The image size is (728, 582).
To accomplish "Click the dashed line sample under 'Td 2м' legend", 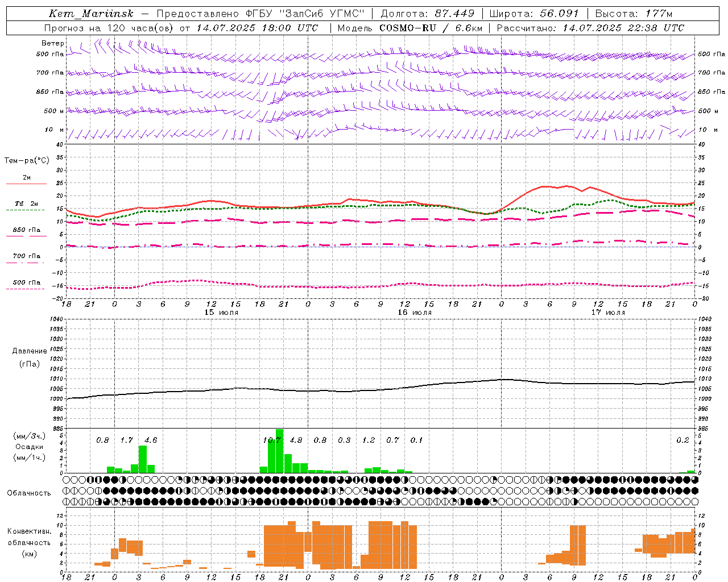I will click(25, 210).
